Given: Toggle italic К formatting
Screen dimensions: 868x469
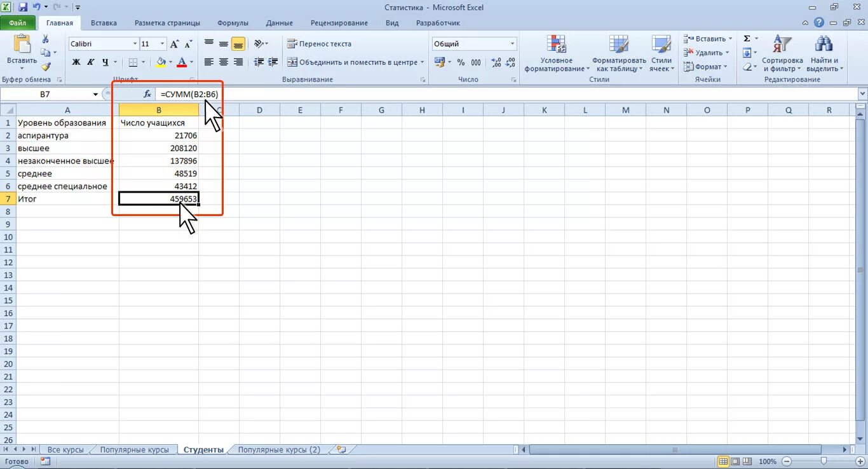Looking at the screenshot, I should pyautogui.click(x=90, y=62).
